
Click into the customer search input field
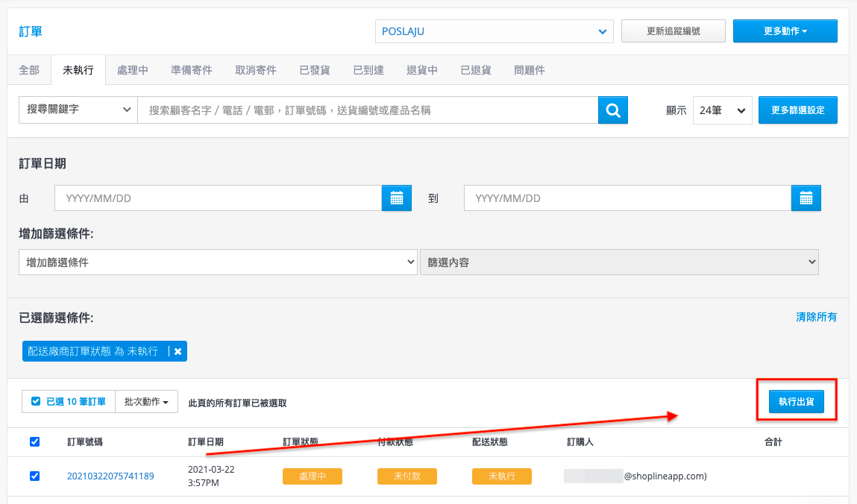368,110
